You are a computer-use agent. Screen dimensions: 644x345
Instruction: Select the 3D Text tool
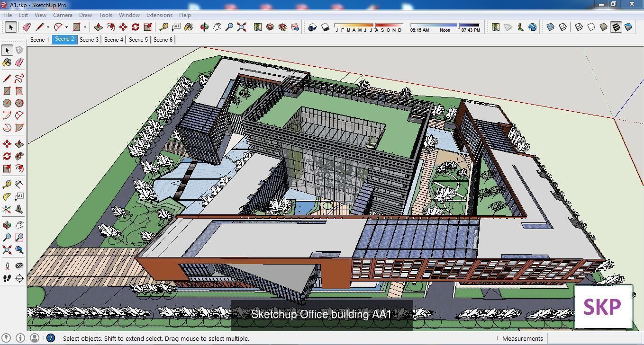pos(19,209)
